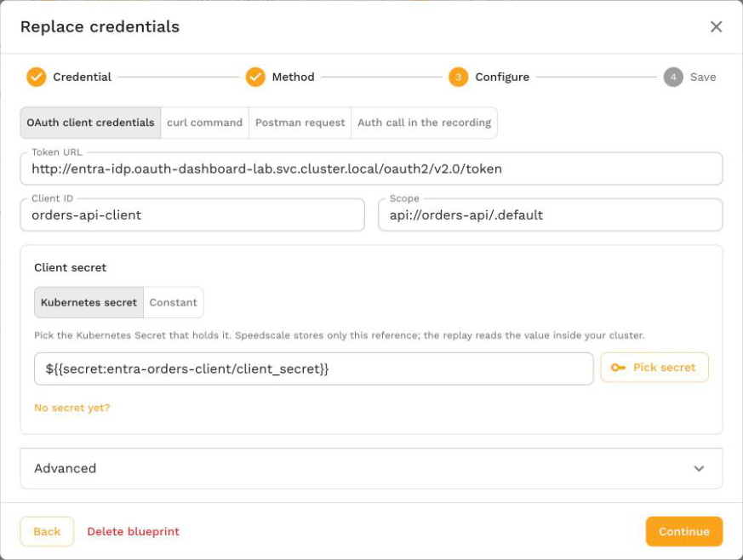This screenshot has height=560, width=743.
Task: Edit the Client ID field
Action: click(x=192, y=215)
